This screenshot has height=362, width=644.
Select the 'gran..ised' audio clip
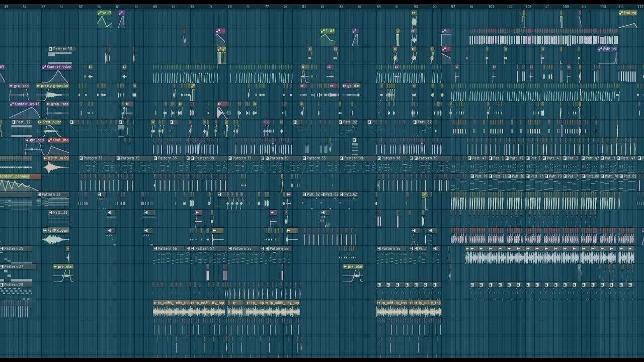[57, 104]
